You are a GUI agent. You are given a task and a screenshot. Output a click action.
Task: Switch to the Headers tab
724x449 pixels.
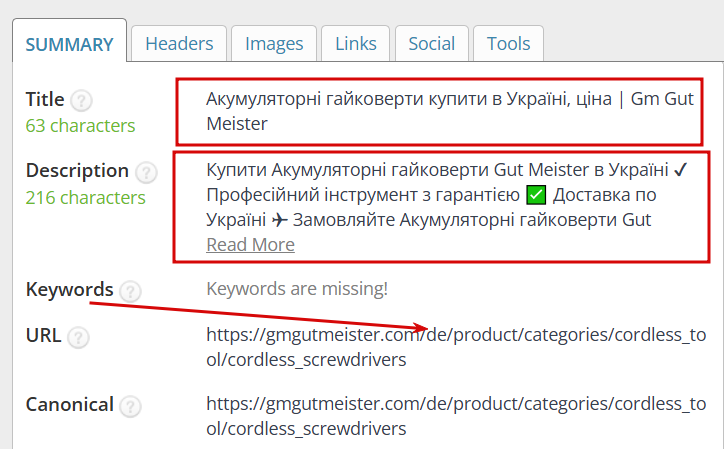(179, 44)
